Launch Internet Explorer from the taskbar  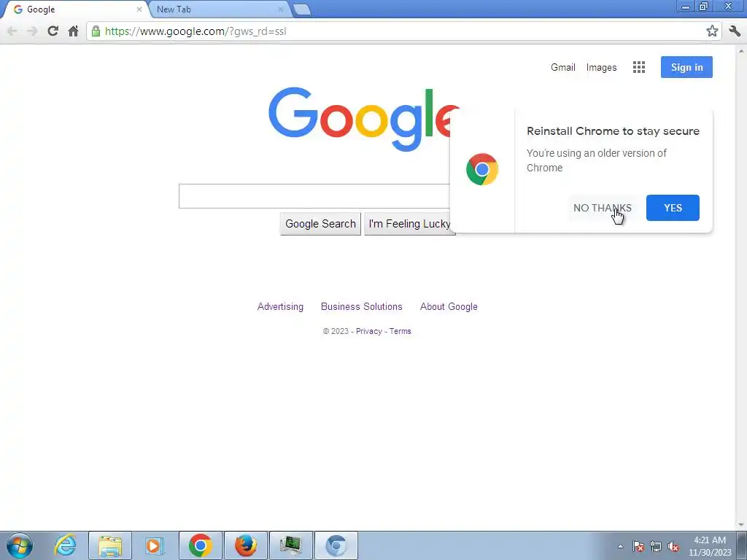click(x=65, y=545)
